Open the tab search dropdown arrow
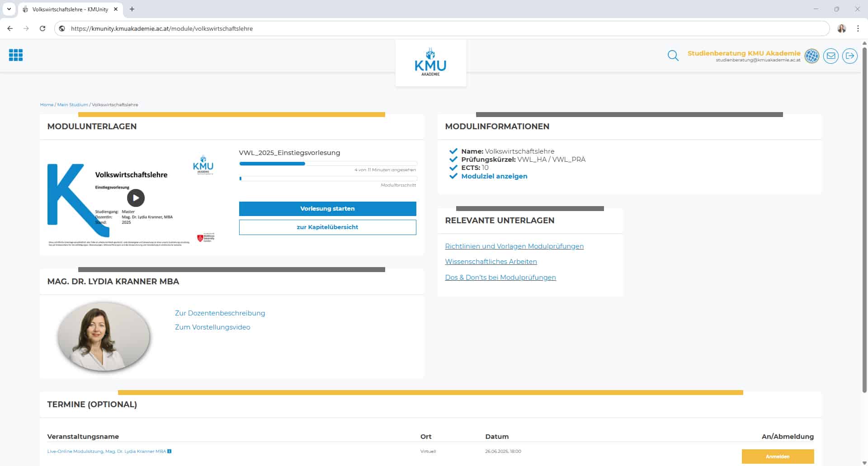Screen dimensions: 868x466 point(9,9)
